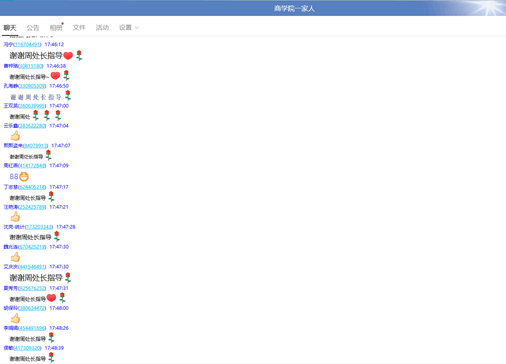Open QQ number link of 17:48:39 sender
This screenshot has width=506, height=364.
[27, 348]
